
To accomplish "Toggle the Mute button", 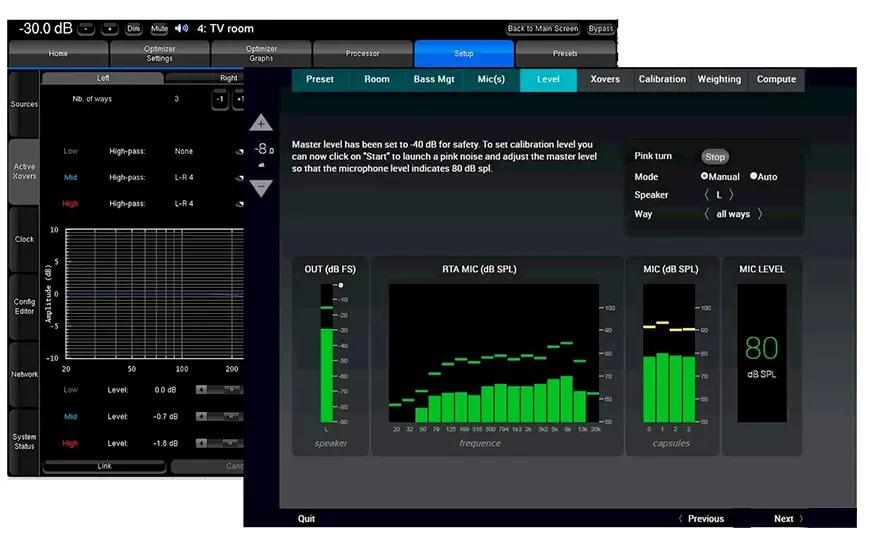I will click(x=159, y=29).
